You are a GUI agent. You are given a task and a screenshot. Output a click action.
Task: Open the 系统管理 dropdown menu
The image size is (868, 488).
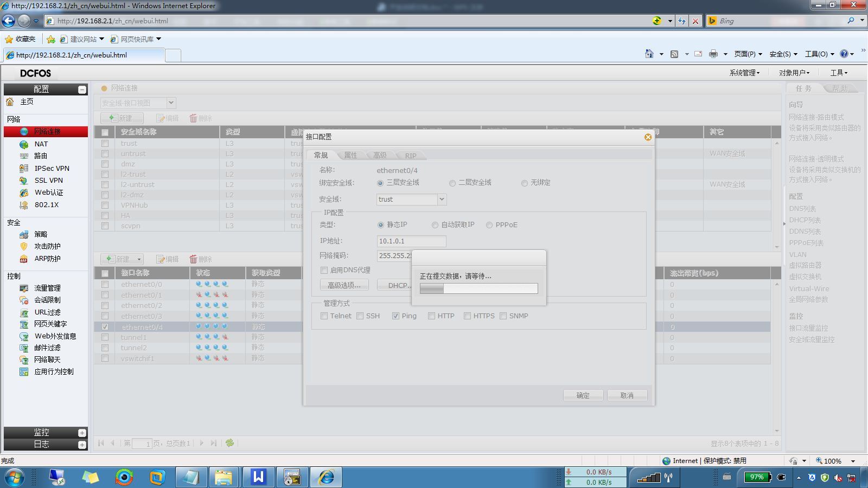(x=744, y=73)
